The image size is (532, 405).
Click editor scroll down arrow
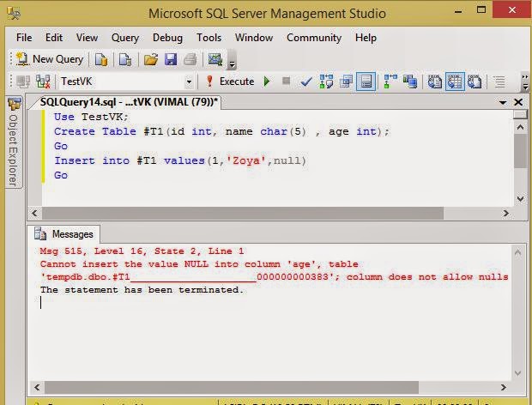520,198
